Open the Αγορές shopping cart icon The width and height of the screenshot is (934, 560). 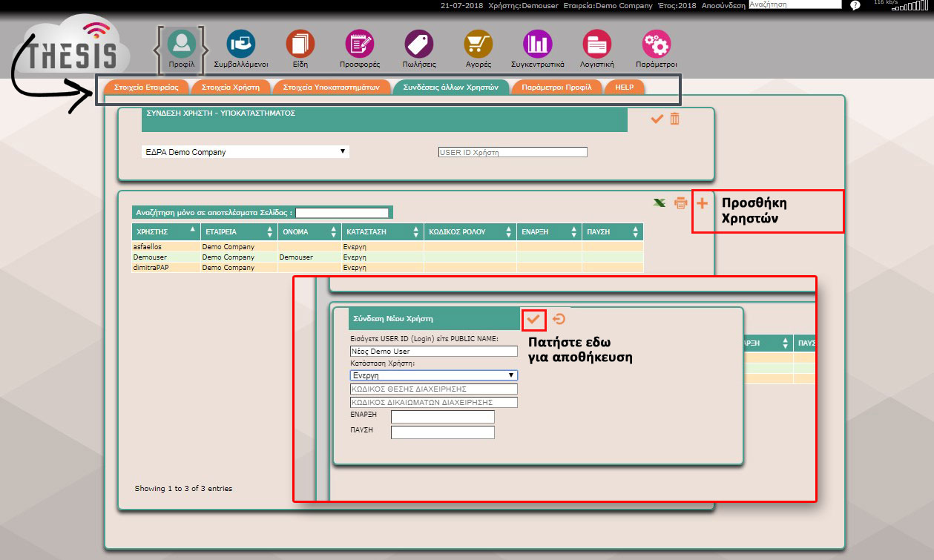click(x=478, y=45)
